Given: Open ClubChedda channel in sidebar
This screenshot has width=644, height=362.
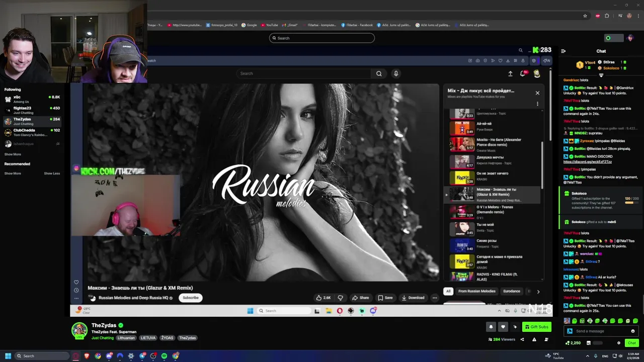Looking at the screenshot, I should 32,132.
